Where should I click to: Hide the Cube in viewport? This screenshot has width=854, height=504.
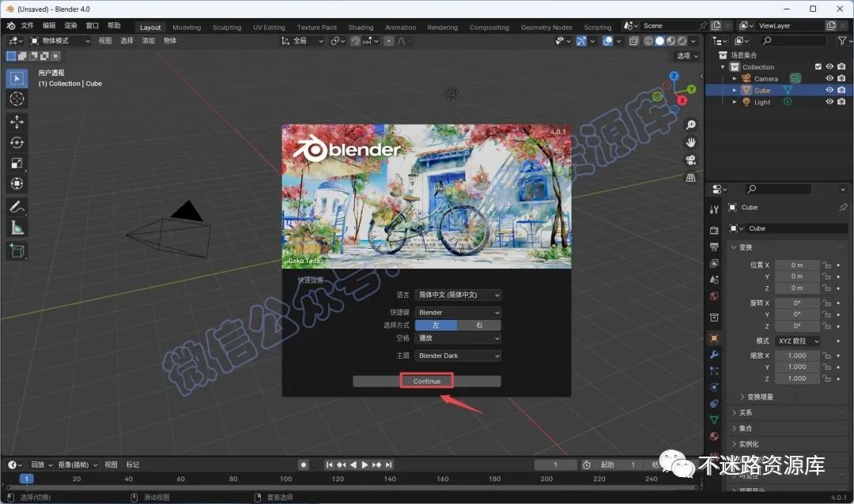pyautogui.click(x=829, y=90)
